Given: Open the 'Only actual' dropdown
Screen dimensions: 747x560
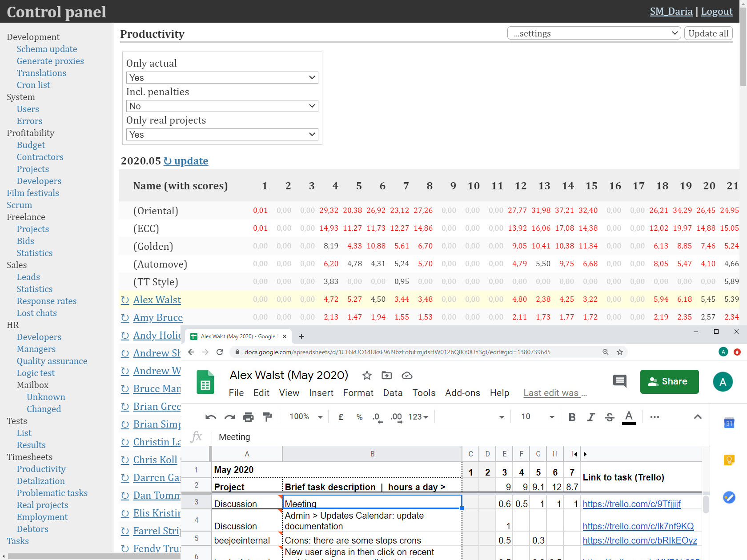Looking at the screenshot, I should pos(222,78).
